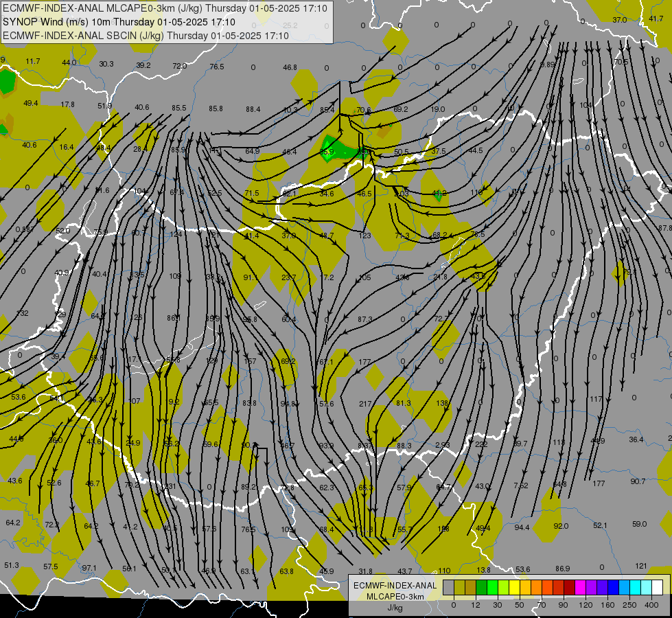
Task: Click the pure blue legend swatch
Action: click(x=614, y=587)
